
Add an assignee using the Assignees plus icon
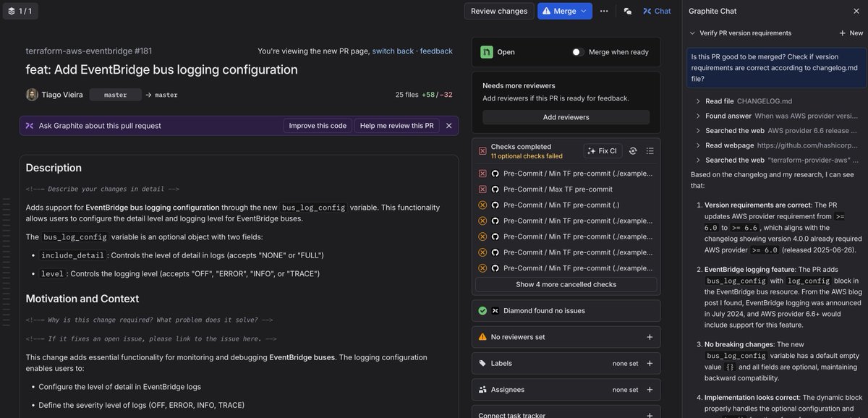pyautogui.click(x=650, y=390)
